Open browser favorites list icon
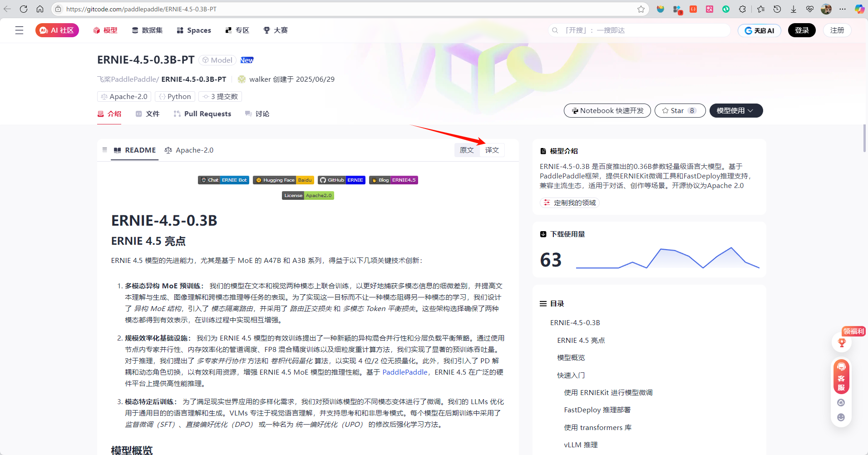The height and width of the screenshot is (455, 868). coord(761,9)
